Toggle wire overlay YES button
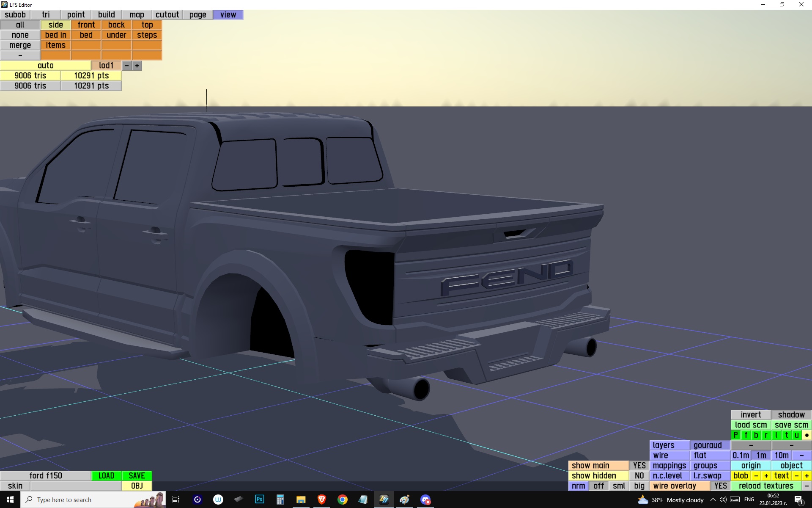Image resolution: width=812 pixels, height=508 pixels. tap(720, 486)
